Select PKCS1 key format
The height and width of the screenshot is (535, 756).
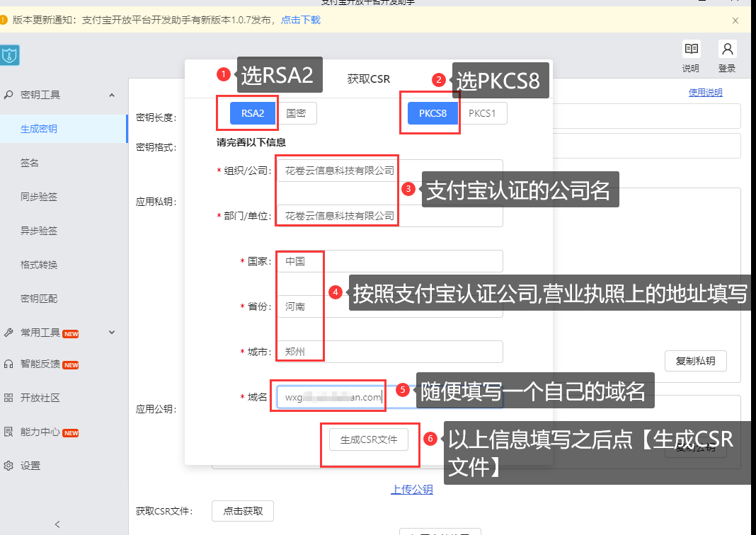click(x=482, y=113)
